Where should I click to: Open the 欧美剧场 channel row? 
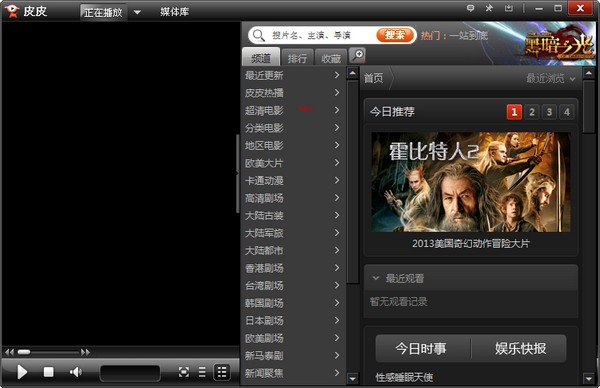(x=293, y=338)
